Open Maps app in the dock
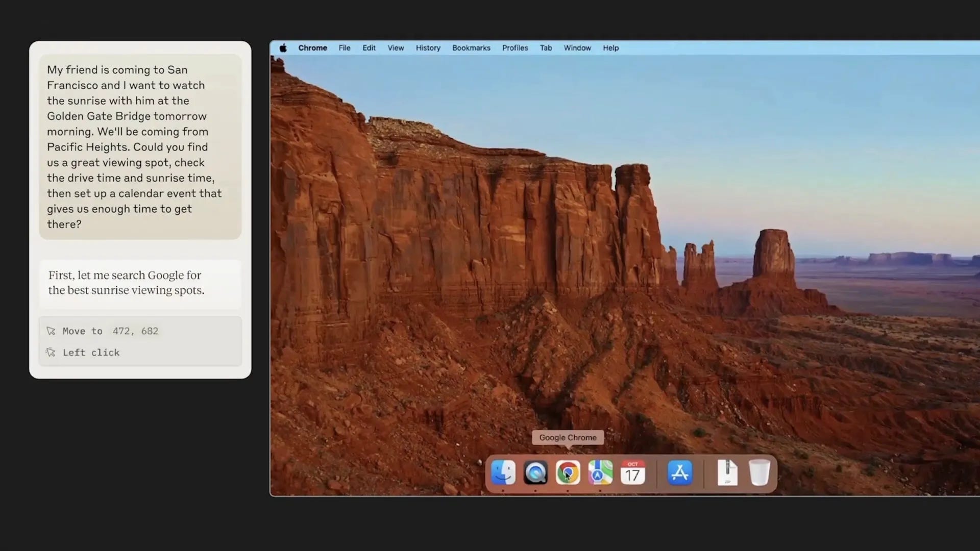This screenshot has height=551, width=980. pos(600,473)
